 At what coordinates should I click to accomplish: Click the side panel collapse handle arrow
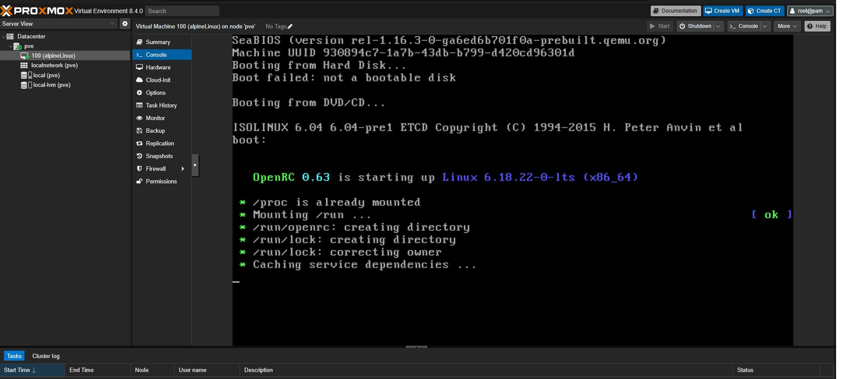195,165
